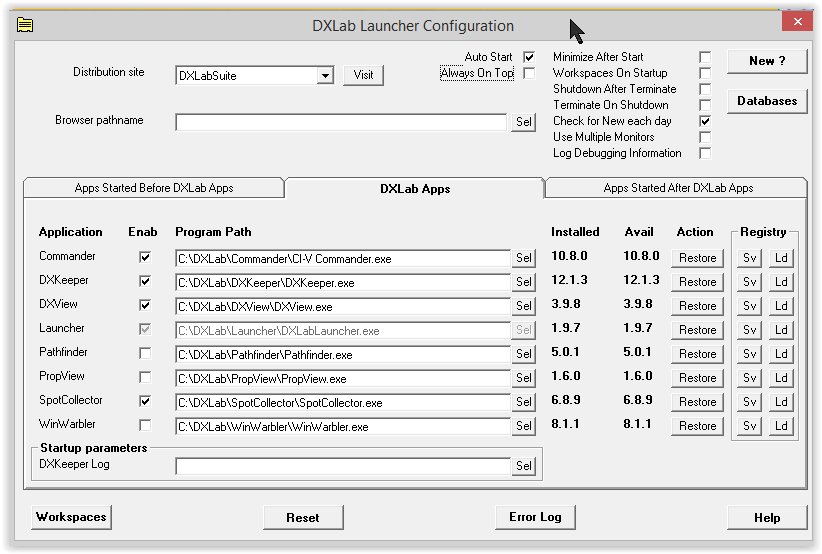822x554 pixels.
Task: Enable the WinWarbler application checkbox
Action: click(x=145, y=425)
